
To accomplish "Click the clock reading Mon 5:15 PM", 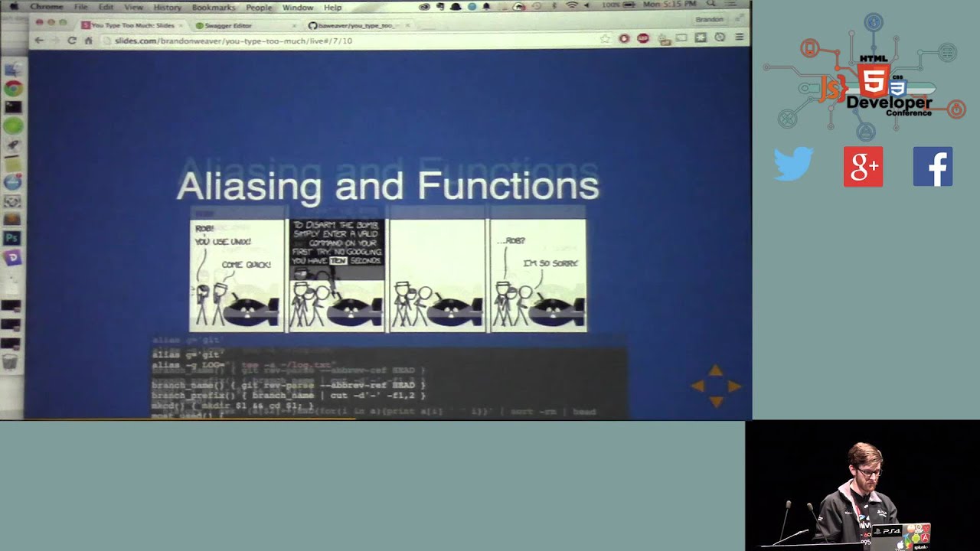I will pyautogui.click(x=670, y=4).
